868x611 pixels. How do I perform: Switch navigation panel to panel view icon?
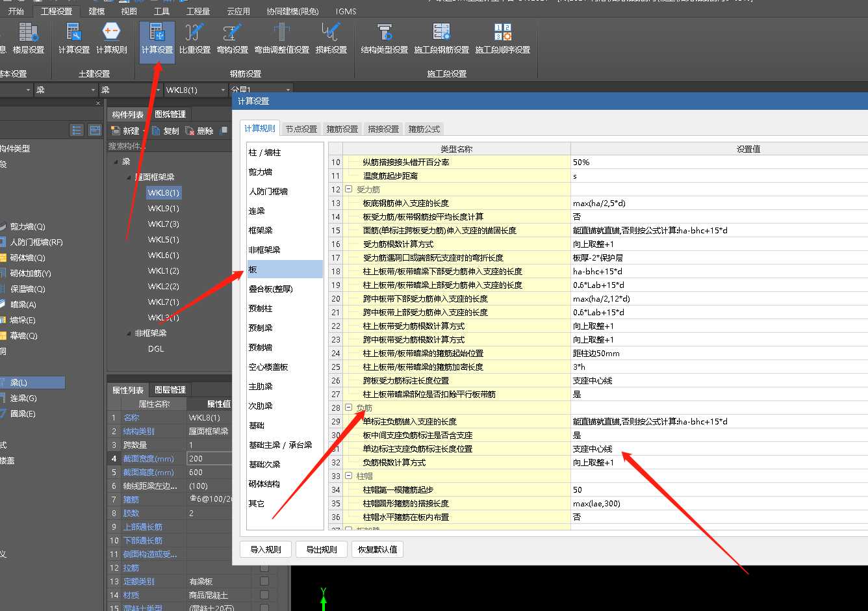coord(95,130)
